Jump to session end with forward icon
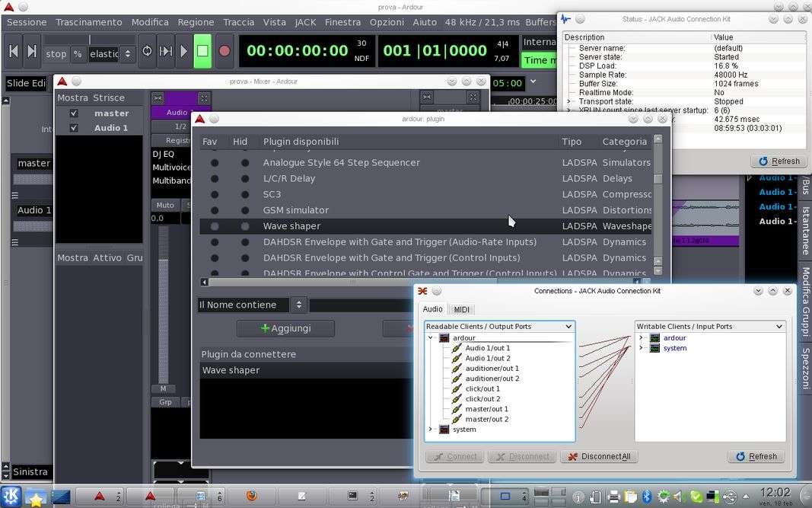Image resolution: width=812 pixels, height=508 pixels. [32, 51]
